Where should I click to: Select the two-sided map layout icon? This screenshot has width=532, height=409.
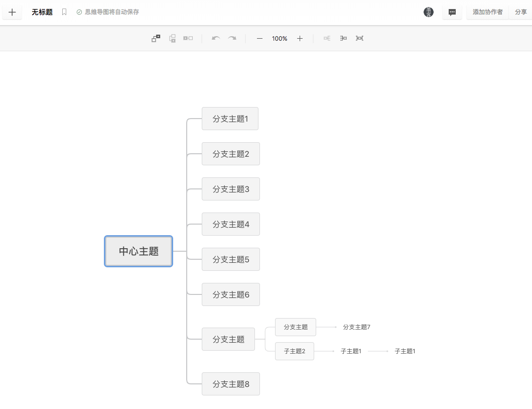pyautogui.click(x=359, y=38)
